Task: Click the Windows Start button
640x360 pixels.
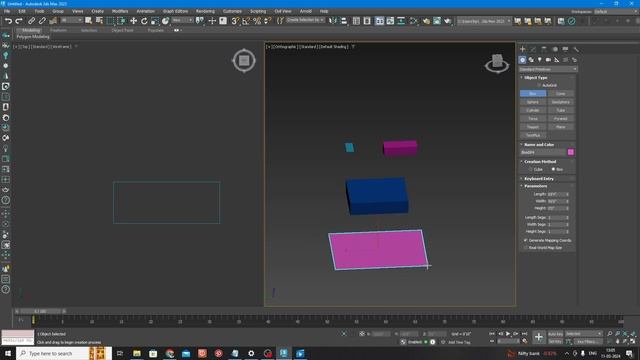Action: pyautogui.click(x=7, y=353)
